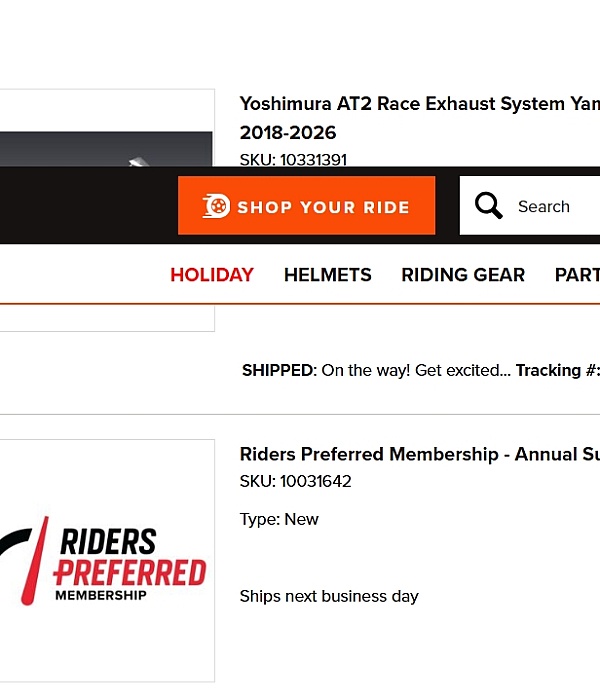Open the Helmets menu
Viewport: 600px width, 699px height.
tap(327, 275)
